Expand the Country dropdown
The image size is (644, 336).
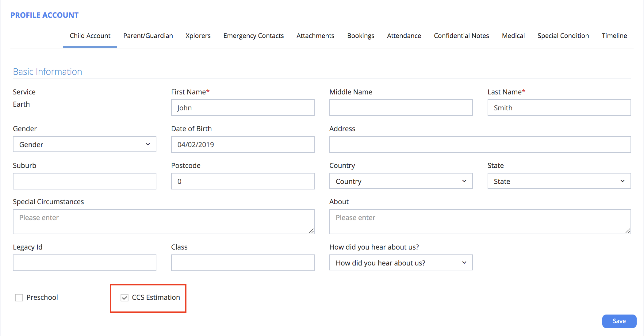pyautogui.click(x=401, y=181)
